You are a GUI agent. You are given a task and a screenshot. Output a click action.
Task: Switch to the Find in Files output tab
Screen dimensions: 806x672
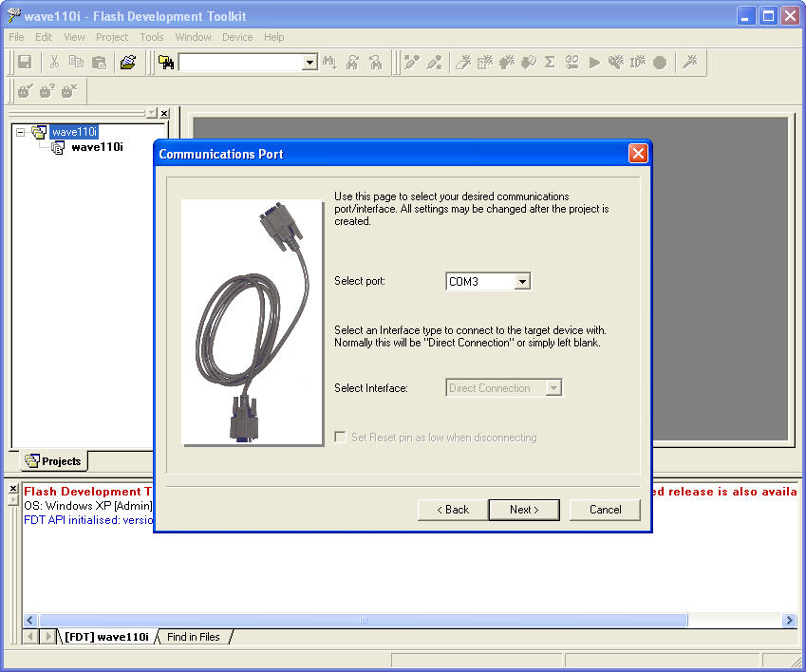point(194,637)
